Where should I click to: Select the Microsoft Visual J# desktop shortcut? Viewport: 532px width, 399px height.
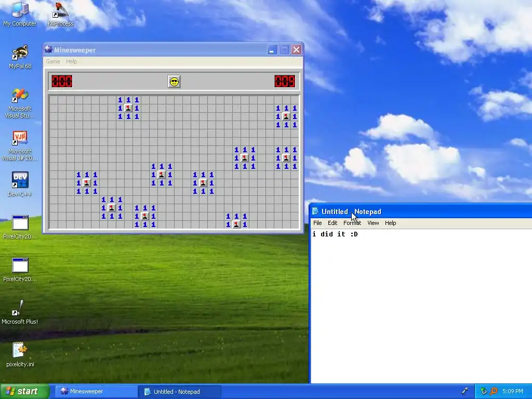20,146
